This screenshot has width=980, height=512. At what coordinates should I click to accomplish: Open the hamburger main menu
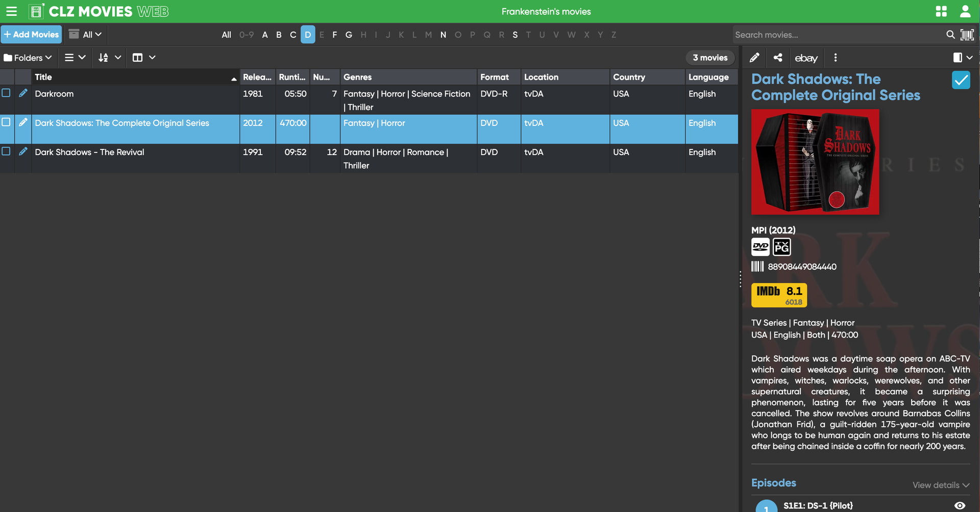[11, 11]
